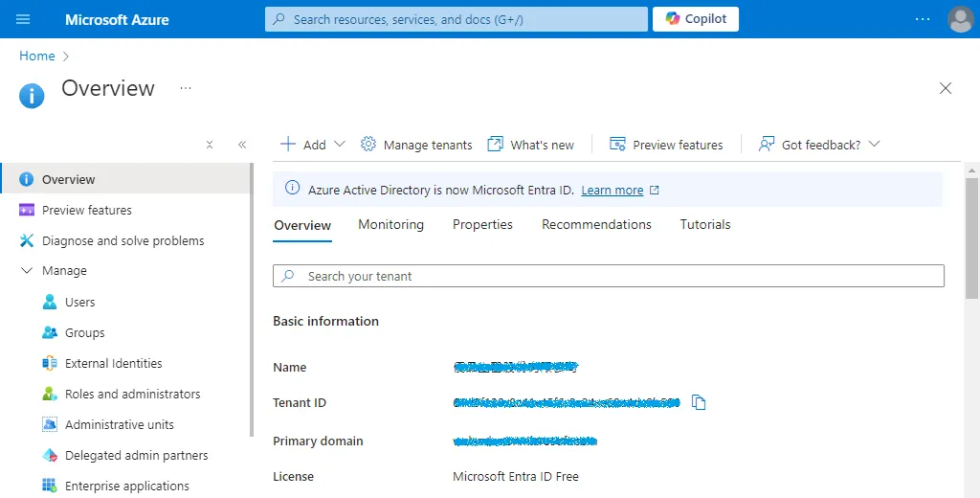This screenshot has width=980, height=498.
Task: Switch to the Tutorials tab
Action: coord(705,225)
